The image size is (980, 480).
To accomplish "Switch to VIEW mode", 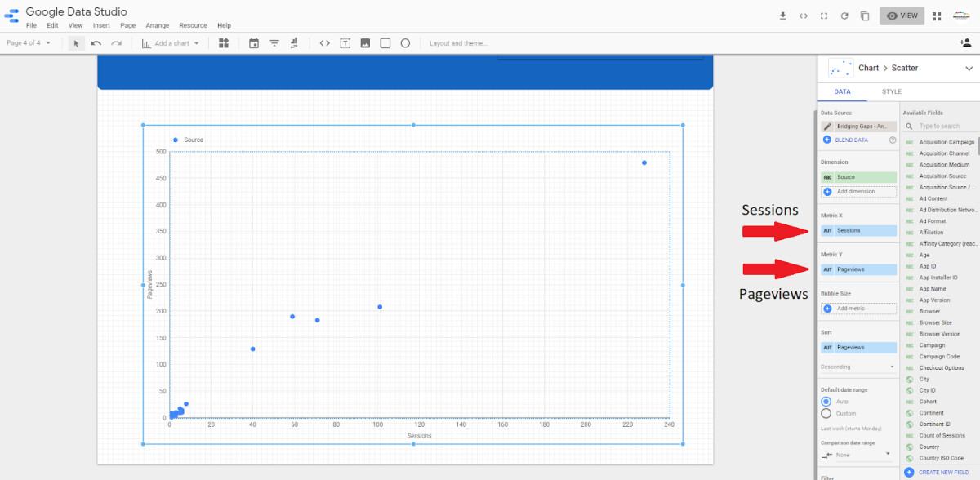I will 902,15.
